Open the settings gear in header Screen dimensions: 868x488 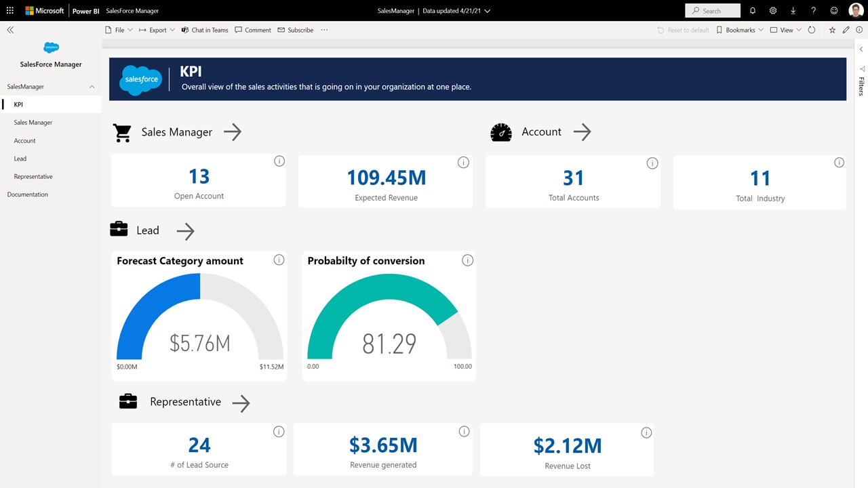point(773,11)
